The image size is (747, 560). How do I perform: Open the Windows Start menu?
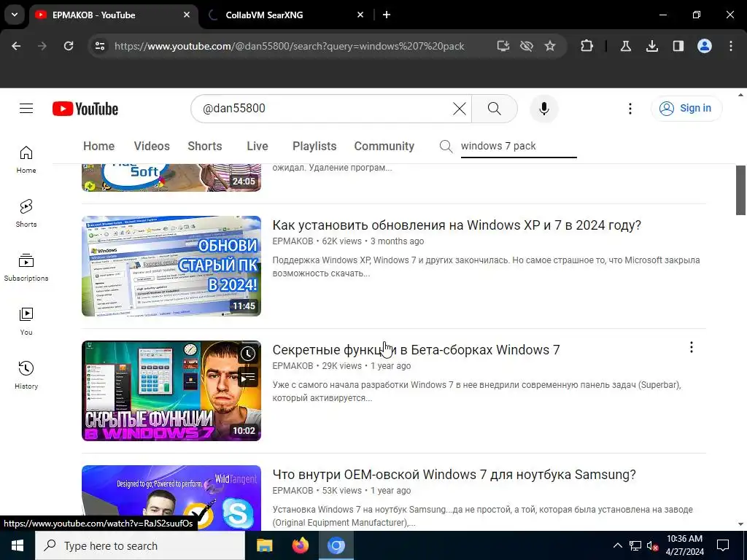point(18,545)
